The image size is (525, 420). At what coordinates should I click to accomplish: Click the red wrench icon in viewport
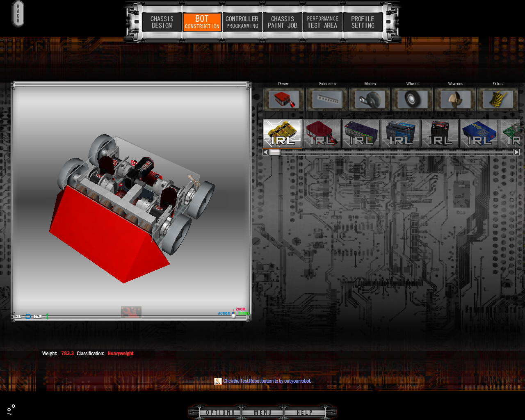click(131, 312)
